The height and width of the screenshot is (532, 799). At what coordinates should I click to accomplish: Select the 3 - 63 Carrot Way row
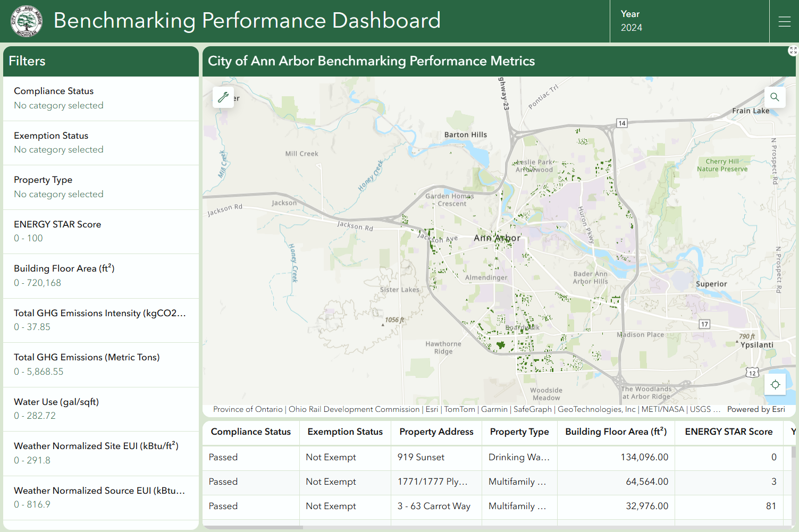coord(434,506)
